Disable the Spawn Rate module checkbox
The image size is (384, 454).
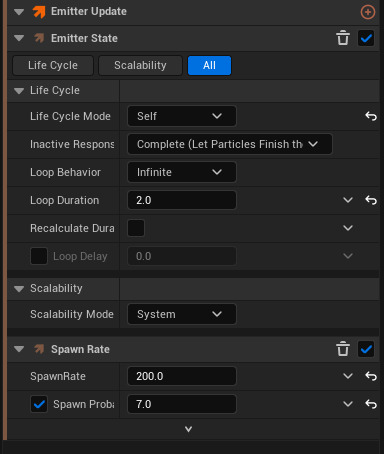coord(366,349)
